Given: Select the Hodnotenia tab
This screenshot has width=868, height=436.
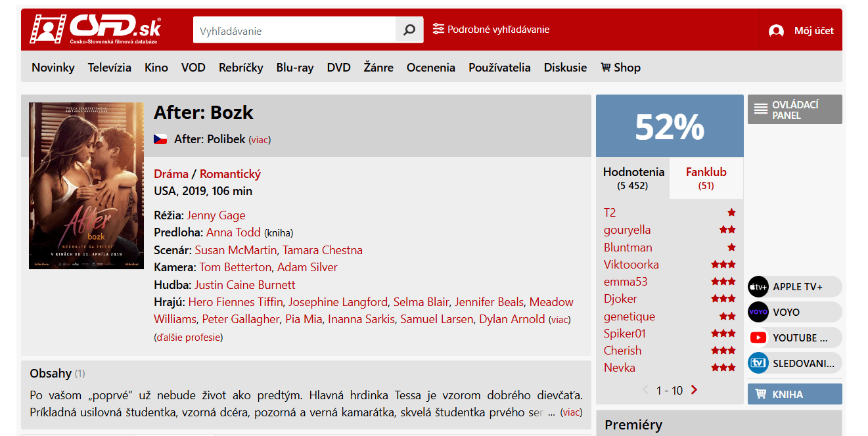Looking at the screenshot, I should click(x=633, y=178).
